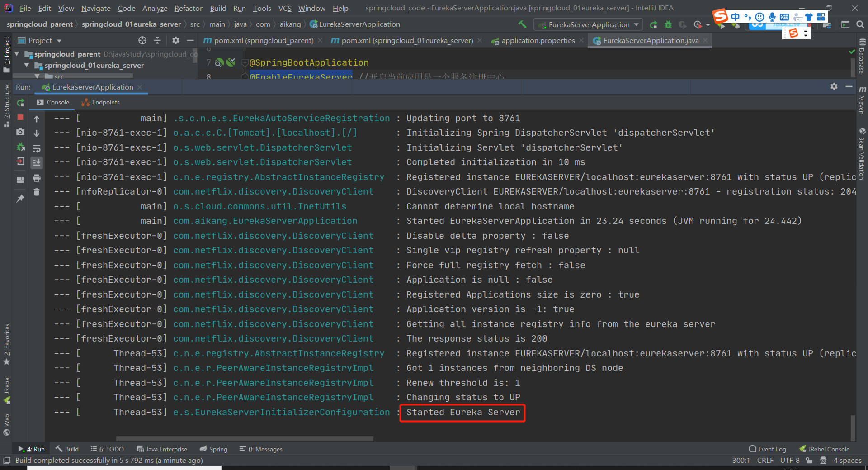Open the Refactor menu
This screenshot has width=868, height=470.
(x=188, y=8)
